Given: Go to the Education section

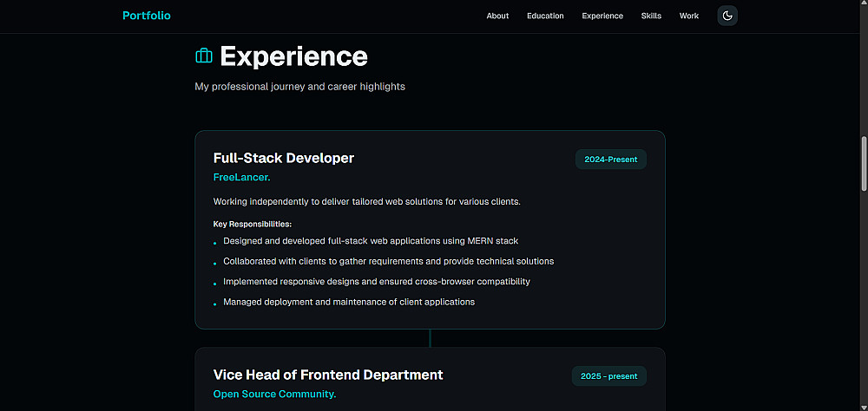Looking at the screenshot, I should 545,16.
